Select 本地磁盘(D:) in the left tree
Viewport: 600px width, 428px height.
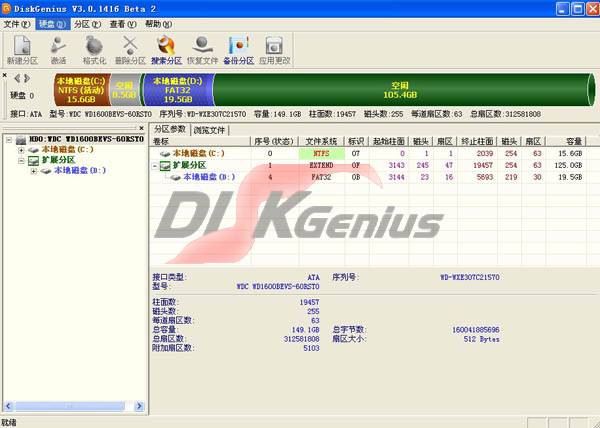(80, 170)
